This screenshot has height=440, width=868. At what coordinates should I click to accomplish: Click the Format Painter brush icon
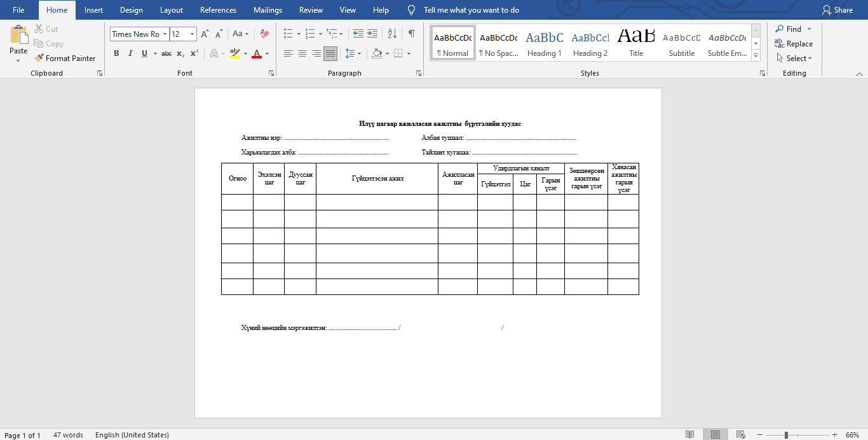(39, 58)
